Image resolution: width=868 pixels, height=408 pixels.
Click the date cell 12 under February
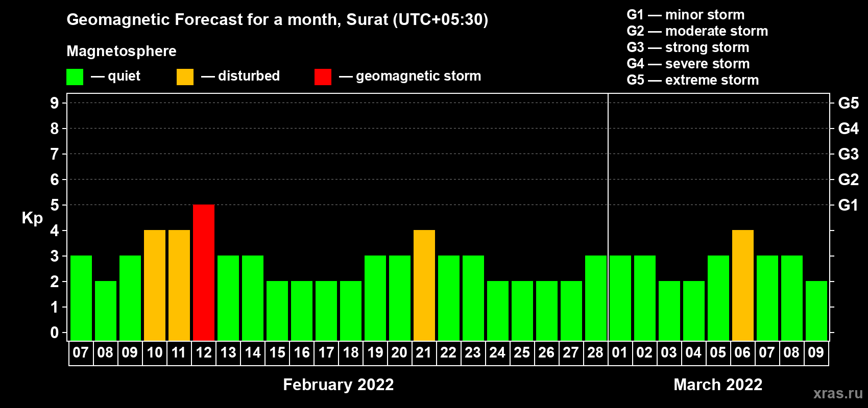204,353
